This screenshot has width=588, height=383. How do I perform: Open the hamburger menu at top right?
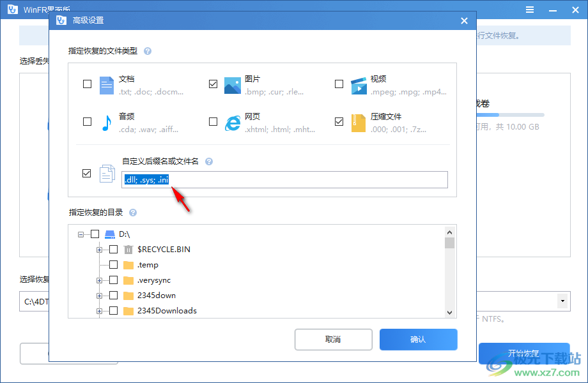click(x=529, y=10)
